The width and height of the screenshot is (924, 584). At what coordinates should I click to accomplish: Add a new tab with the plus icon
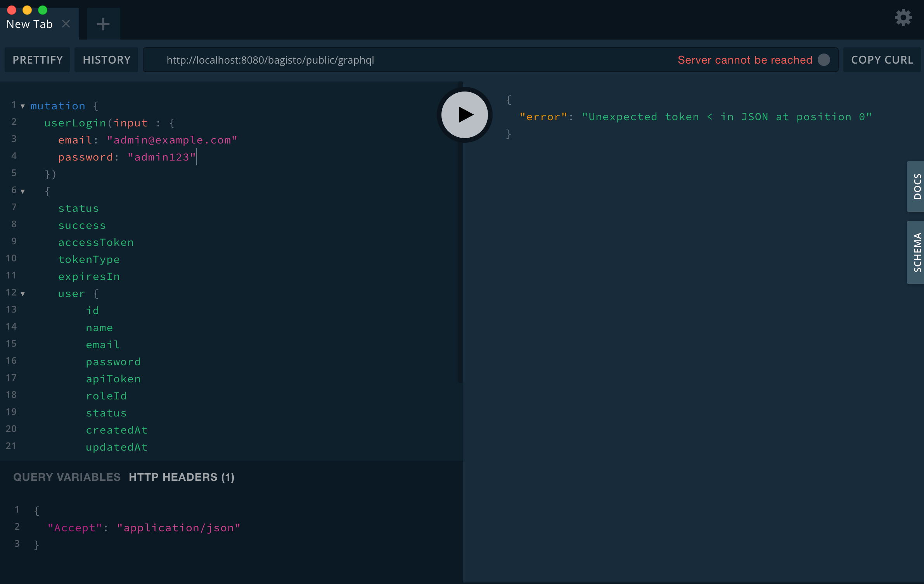click(103, 24)
